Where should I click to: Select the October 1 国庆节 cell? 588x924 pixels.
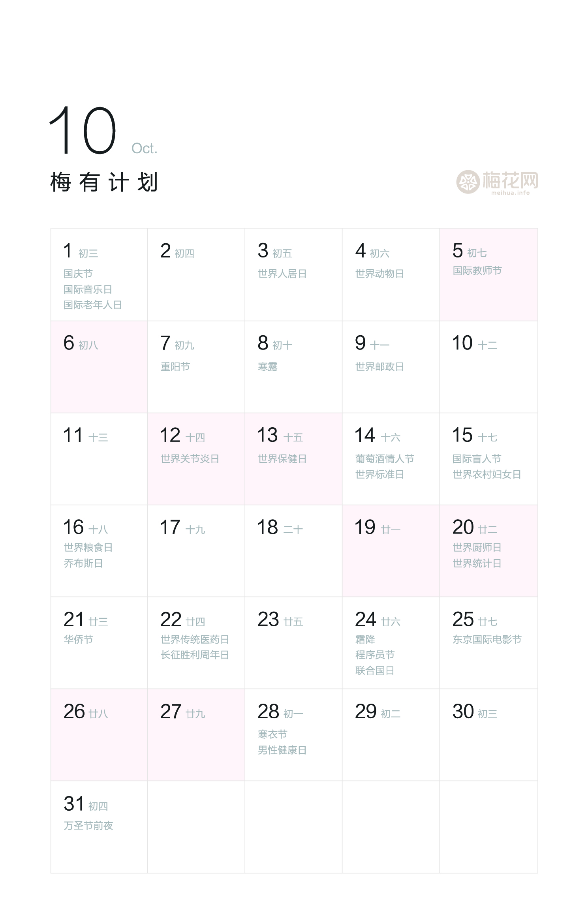(x=99, y=274)
